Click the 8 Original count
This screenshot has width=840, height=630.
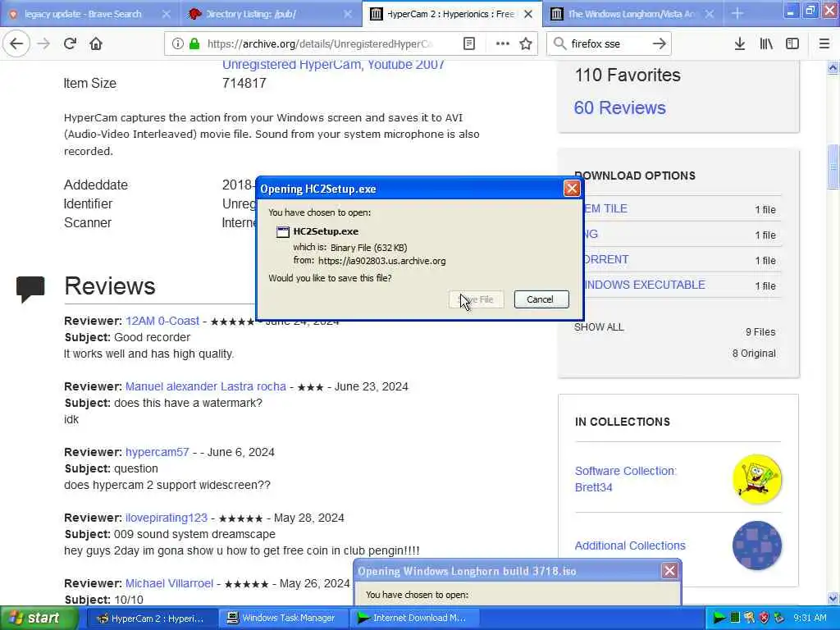point(754,354)
